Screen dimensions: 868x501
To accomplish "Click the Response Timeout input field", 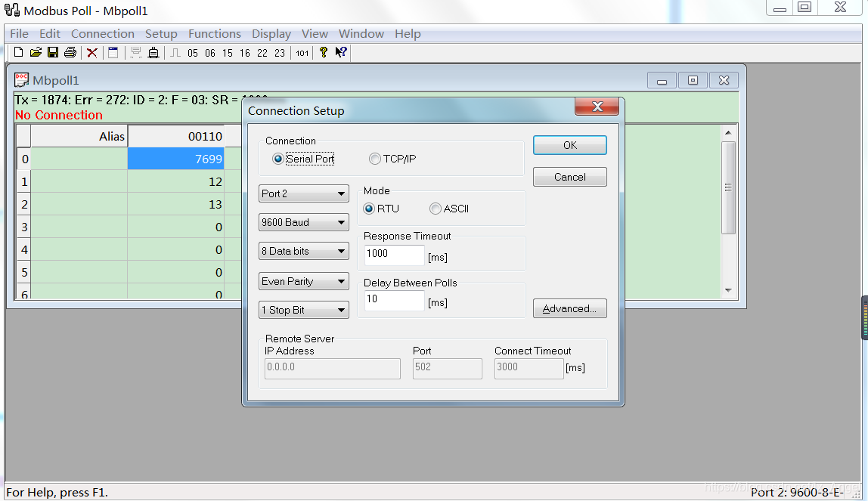I will (x=394, y=255).
